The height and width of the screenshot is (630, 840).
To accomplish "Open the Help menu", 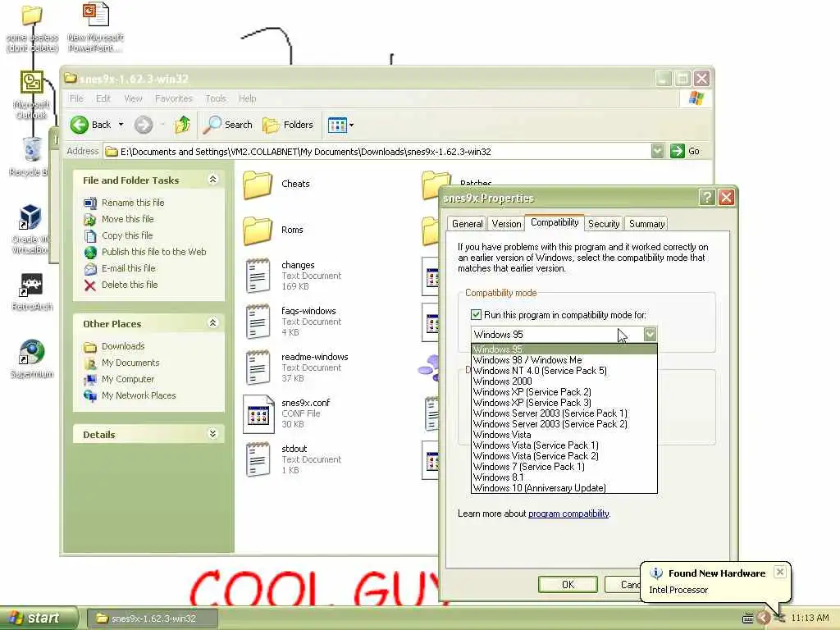I will coord(248,98).
